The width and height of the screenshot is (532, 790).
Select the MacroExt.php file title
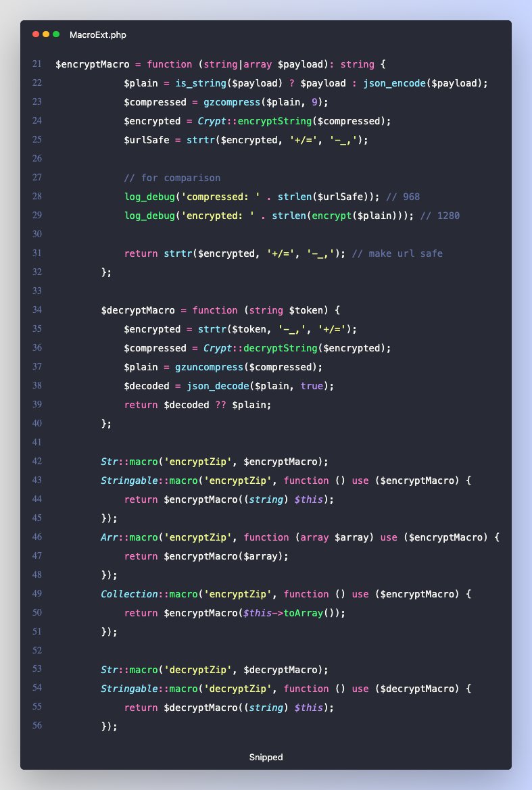click(98, 34)
